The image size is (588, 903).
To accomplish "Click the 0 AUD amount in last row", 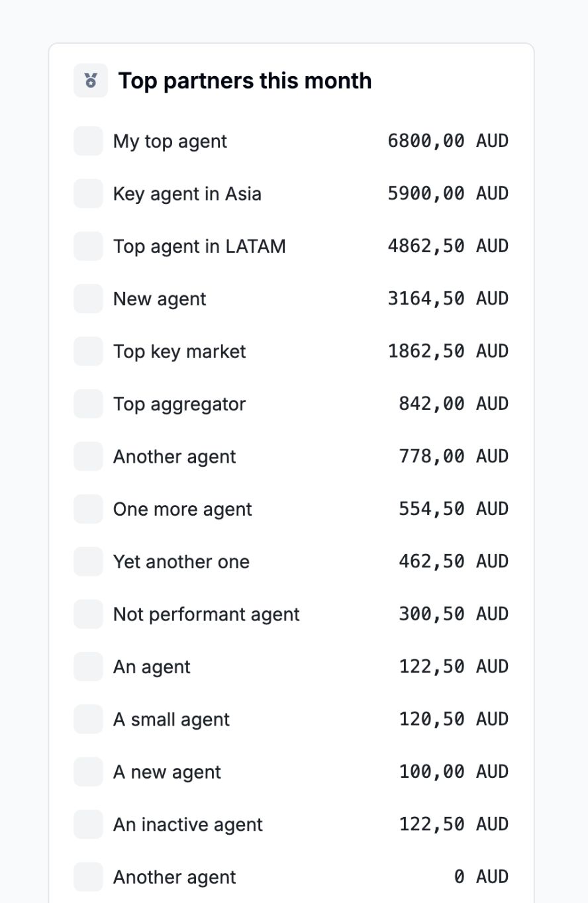I will [x=481, y=877].
